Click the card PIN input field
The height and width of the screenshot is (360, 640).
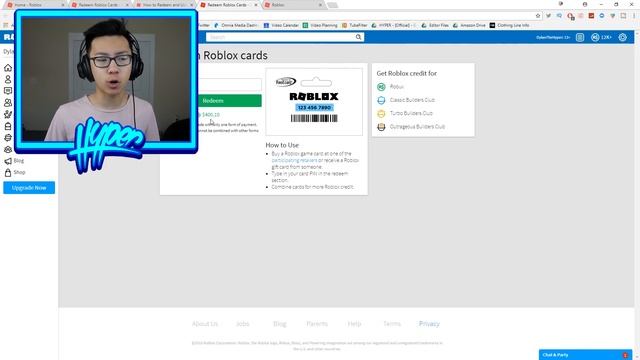coord(230,84)
